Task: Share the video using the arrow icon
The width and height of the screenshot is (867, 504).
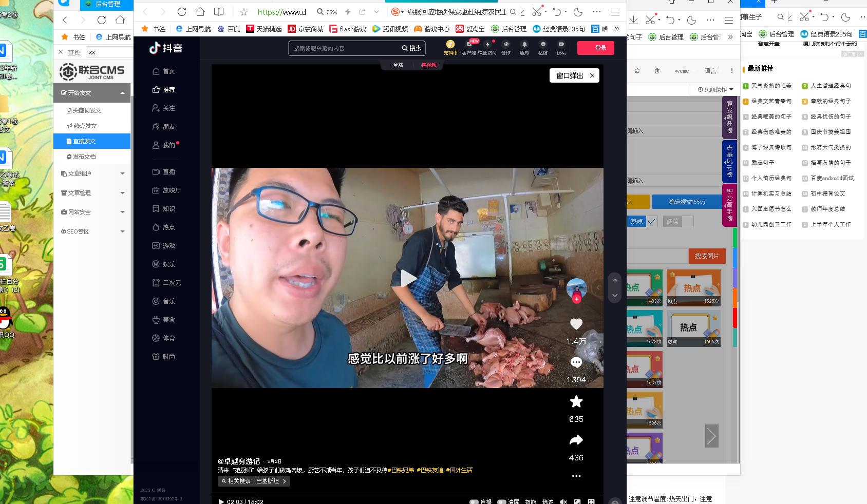Action: tap(576, 440)
